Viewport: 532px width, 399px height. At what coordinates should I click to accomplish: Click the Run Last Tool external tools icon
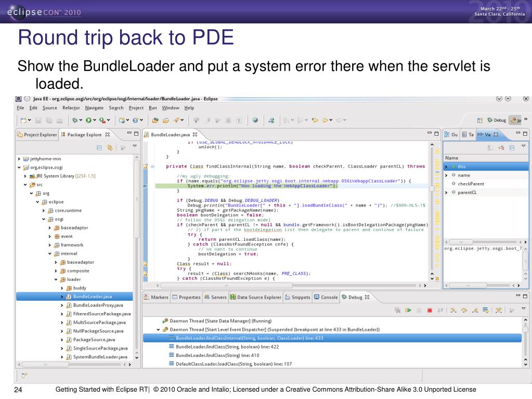click(102, 120)
